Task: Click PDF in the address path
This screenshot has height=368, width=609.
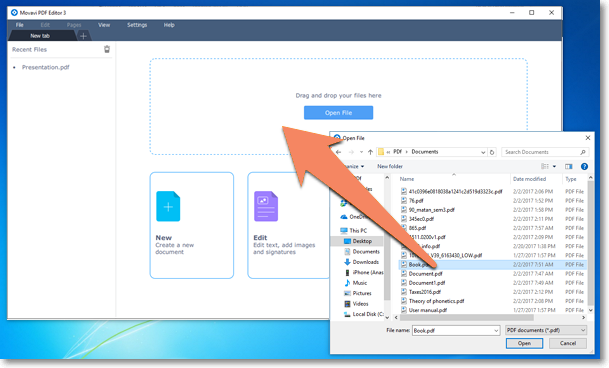Action: point(397,152)
